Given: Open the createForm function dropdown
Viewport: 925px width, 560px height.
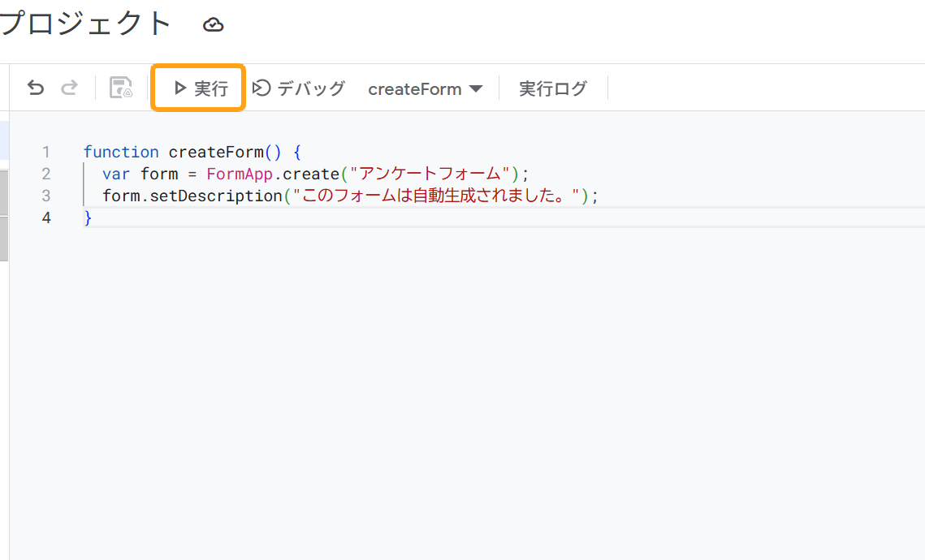Looking at the screenshot, I should (426, 89).
